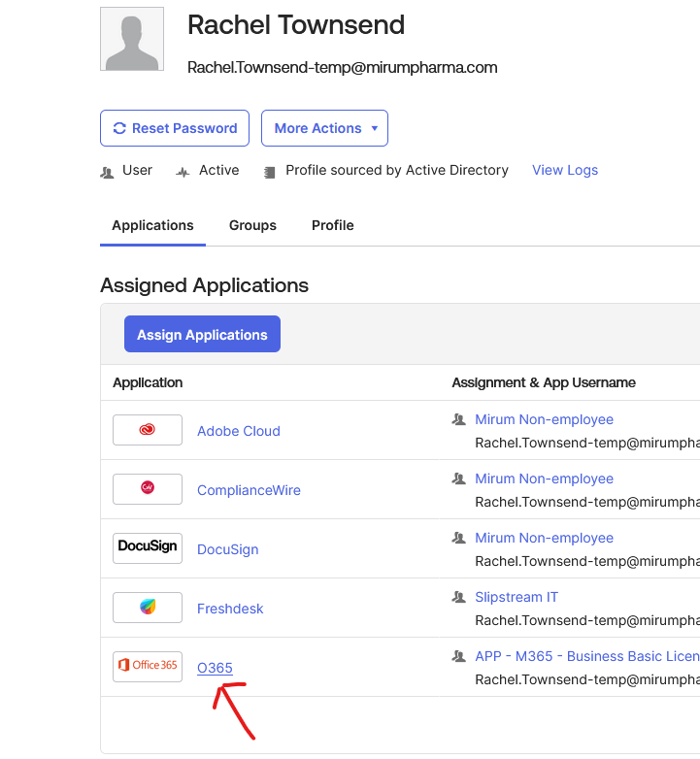Open Mirum Non-employee group in DocuSign row

click(544, 538)
